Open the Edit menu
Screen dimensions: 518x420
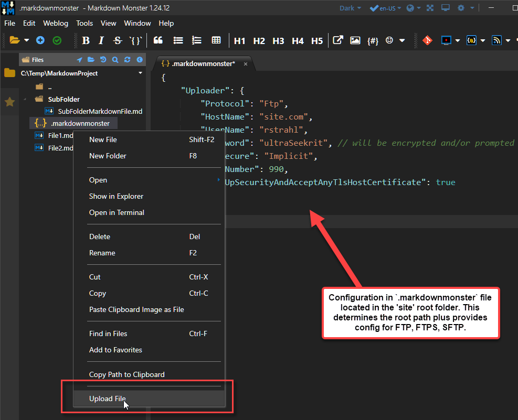point(29,23)
